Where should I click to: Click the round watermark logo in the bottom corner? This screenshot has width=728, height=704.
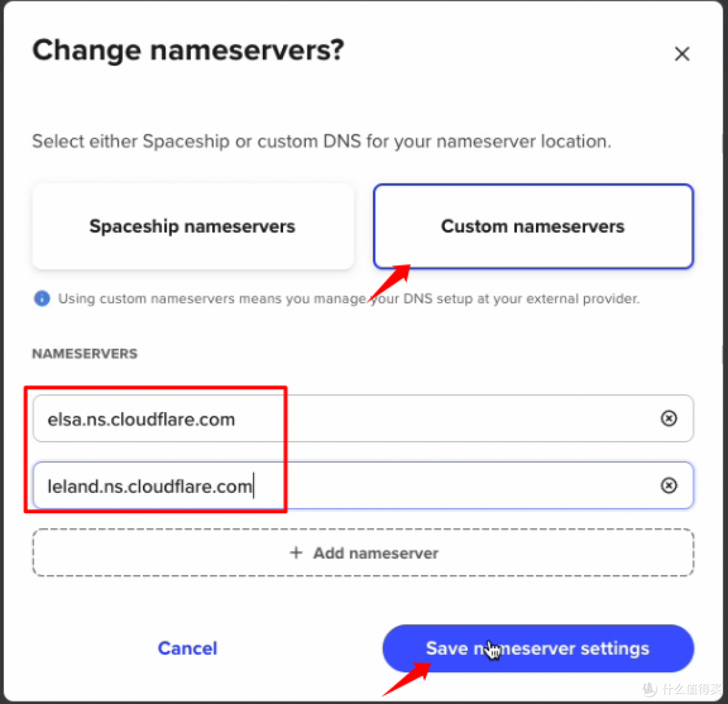click(648, 688)
